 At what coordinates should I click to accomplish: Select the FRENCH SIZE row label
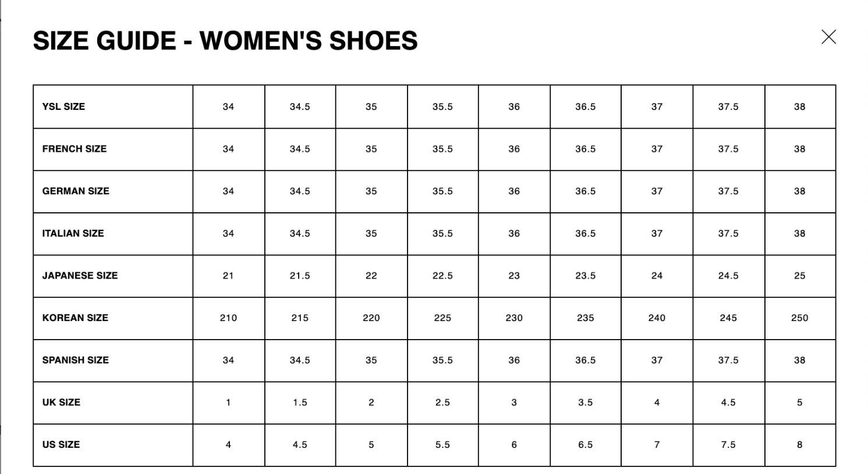click(75, 149)
